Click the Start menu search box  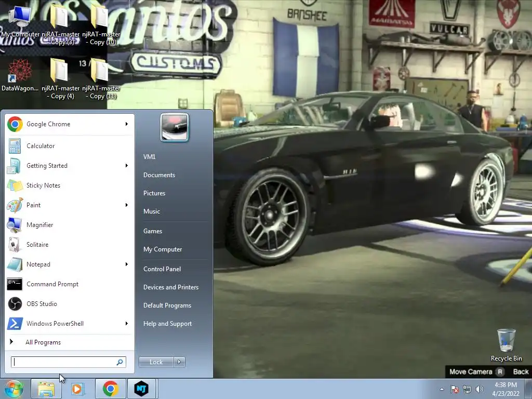(68, 362)
